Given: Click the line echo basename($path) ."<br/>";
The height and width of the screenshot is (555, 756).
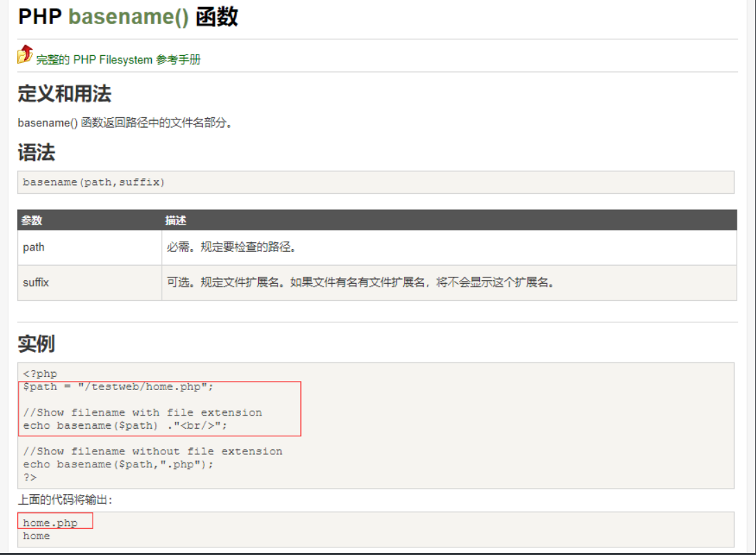Looking at the screenshot, I should pos(125,426).
